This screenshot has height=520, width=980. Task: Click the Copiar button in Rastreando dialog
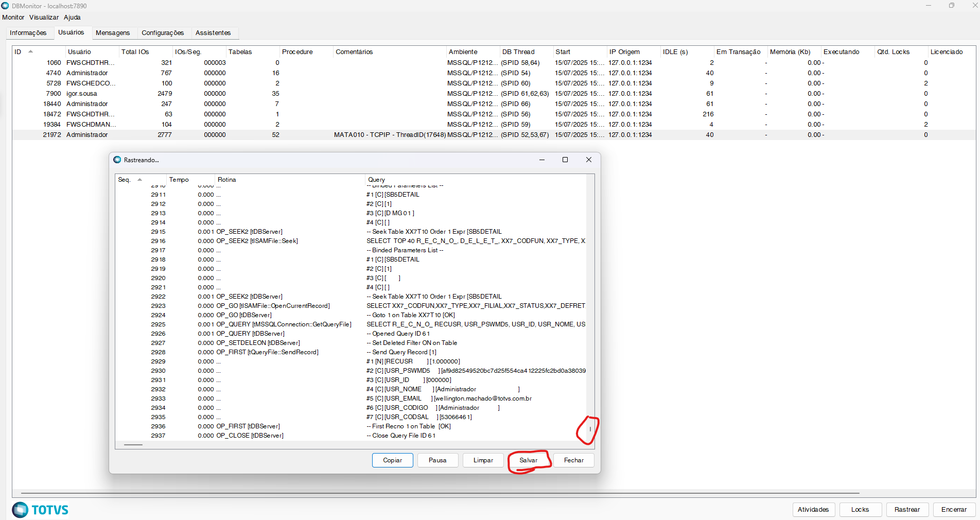coord(393,460)
